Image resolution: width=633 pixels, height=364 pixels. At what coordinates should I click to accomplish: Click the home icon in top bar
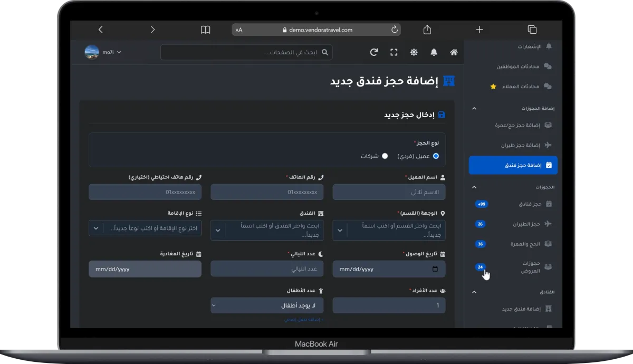454,52
